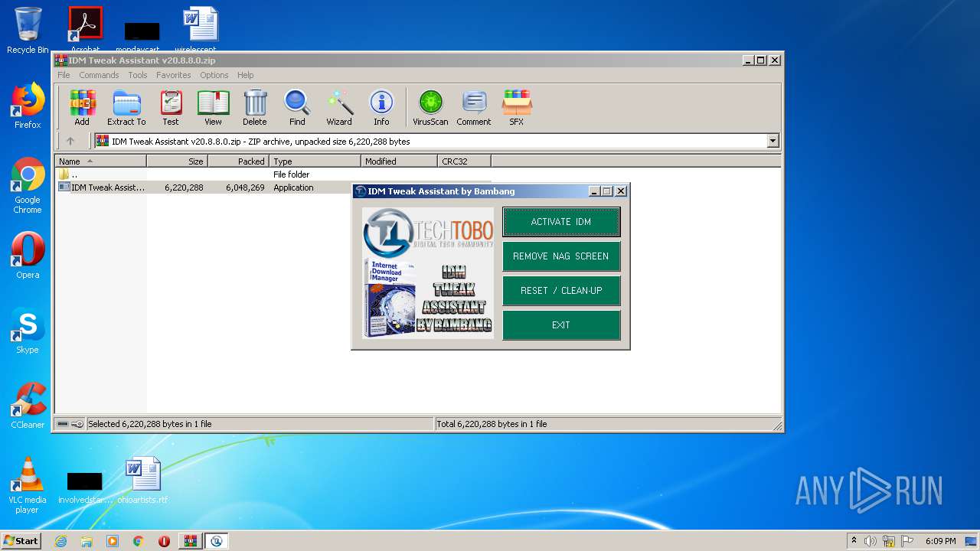Click the SFX toolbar icon
Viewport: 980px width, 551px height.
coord(517,107)
